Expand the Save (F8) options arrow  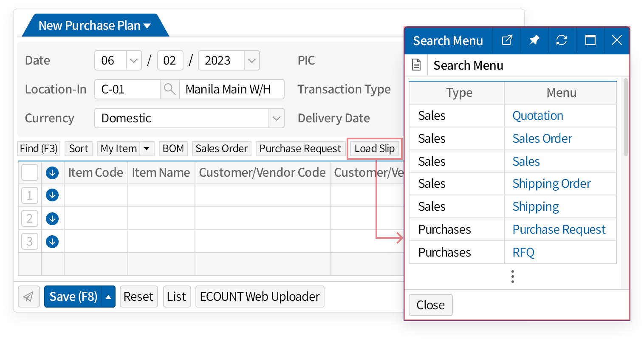click(x=109, y=297)
